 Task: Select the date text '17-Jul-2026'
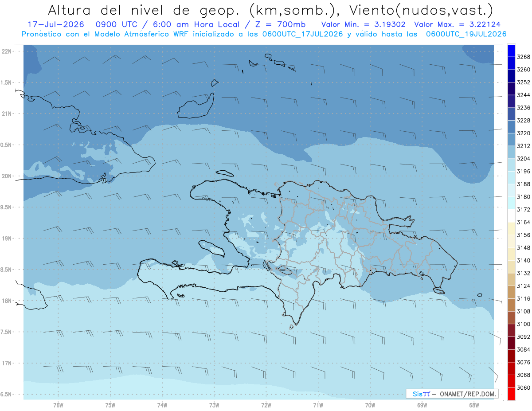[55, 24]
